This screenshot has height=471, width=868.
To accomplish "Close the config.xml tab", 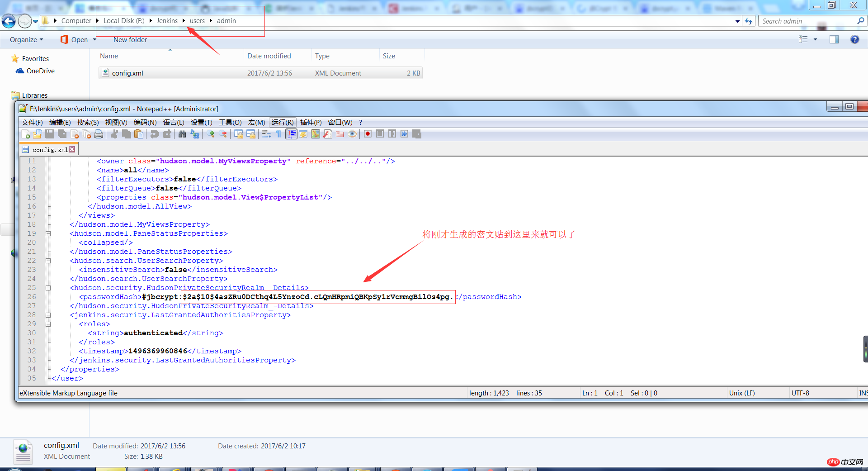I will (x=72, y=149).
